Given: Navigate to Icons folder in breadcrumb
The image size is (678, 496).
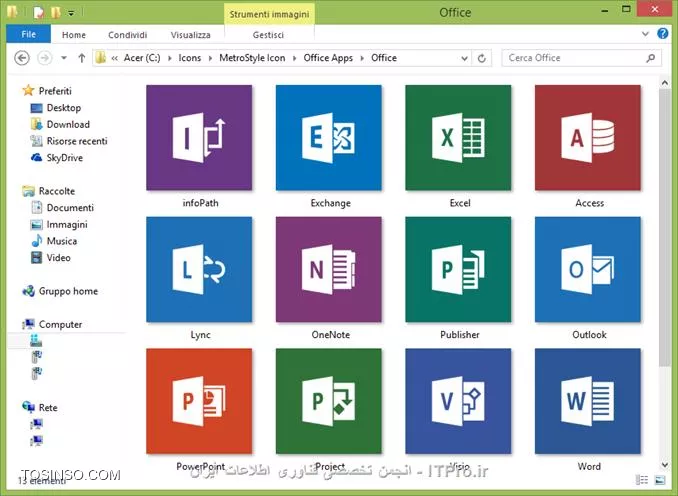Looking at the screenshot, I should point(190,58).
